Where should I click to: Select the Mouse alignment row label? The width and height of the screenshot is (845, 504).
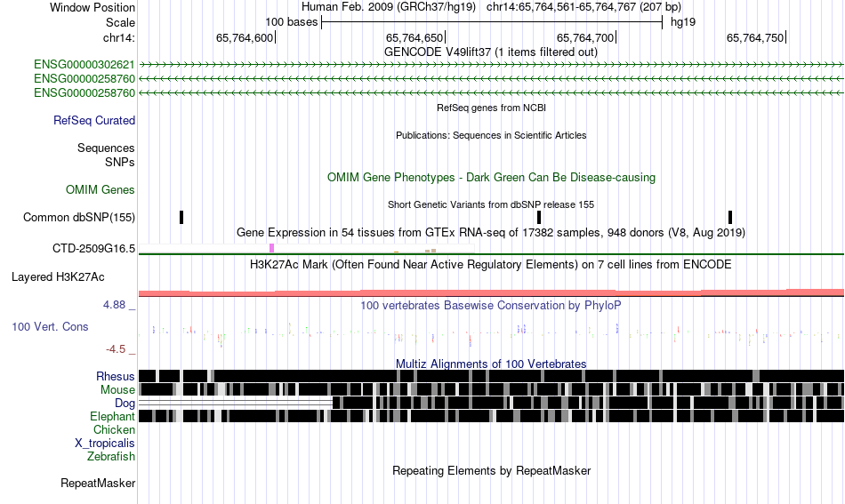point(117,390)
